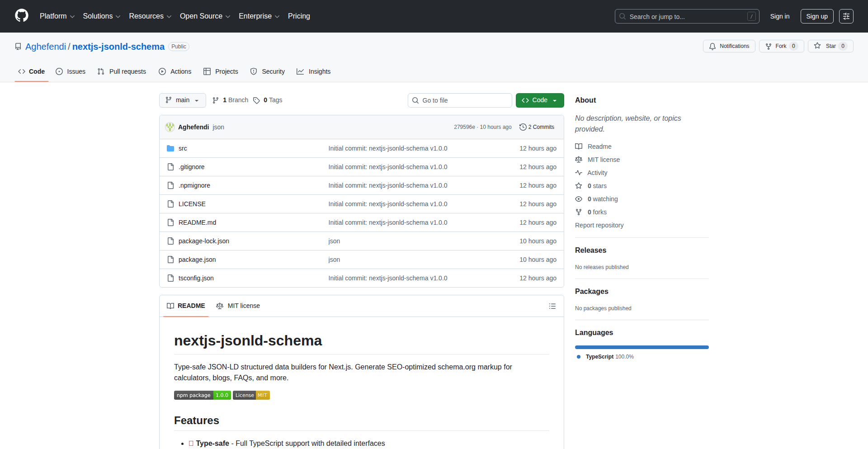The width and height of the screenshot is (868, 449).
Task: Open the main branch dropdown
Action: click(182, 100)
